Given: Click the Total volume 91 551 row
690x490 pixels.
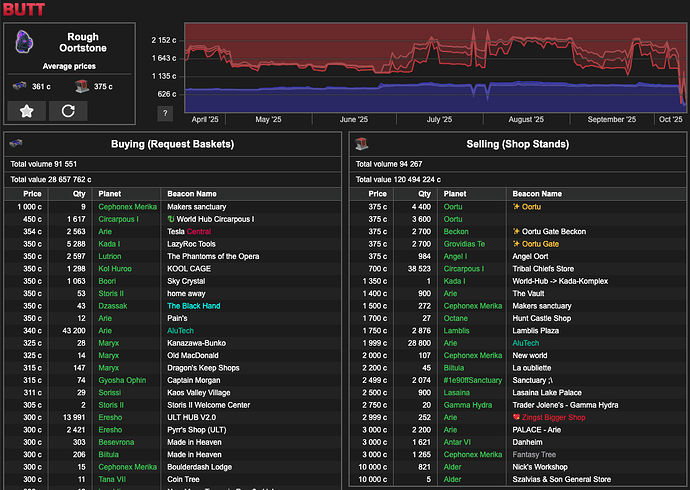Looking at the screenshot, I should [172, 164].
